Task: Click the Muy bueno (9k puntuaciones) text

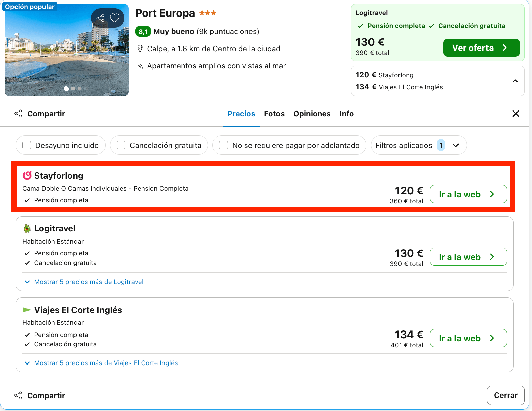Action: point(206,31)
